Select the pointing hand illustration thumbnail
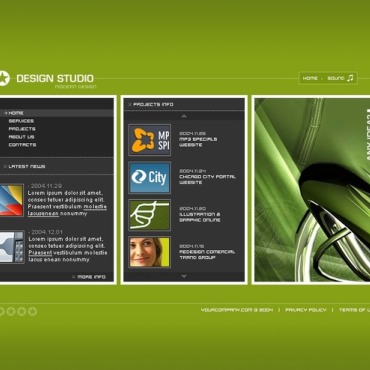This screenshot has height=370, width=370. 150,215
